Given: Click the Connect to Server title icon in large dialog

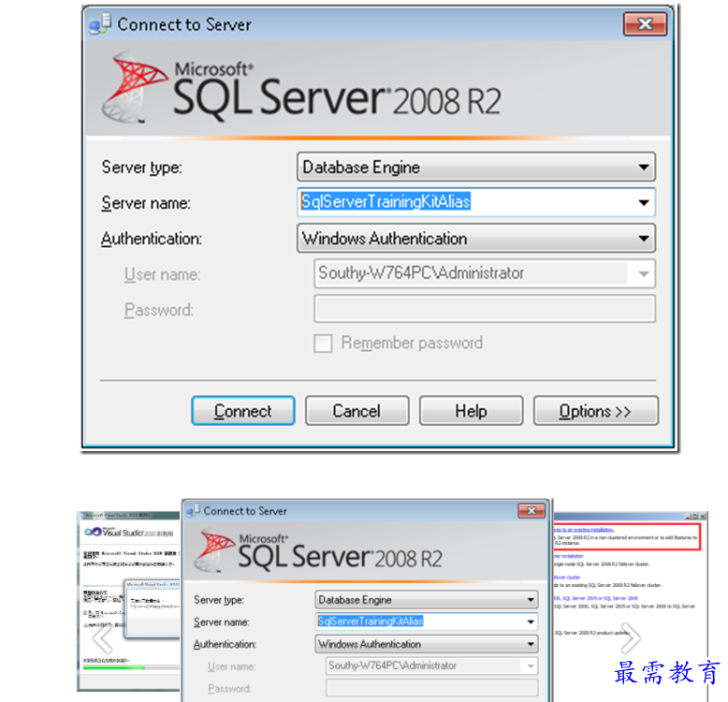Looking at the screenshot, I should [100, 23].
